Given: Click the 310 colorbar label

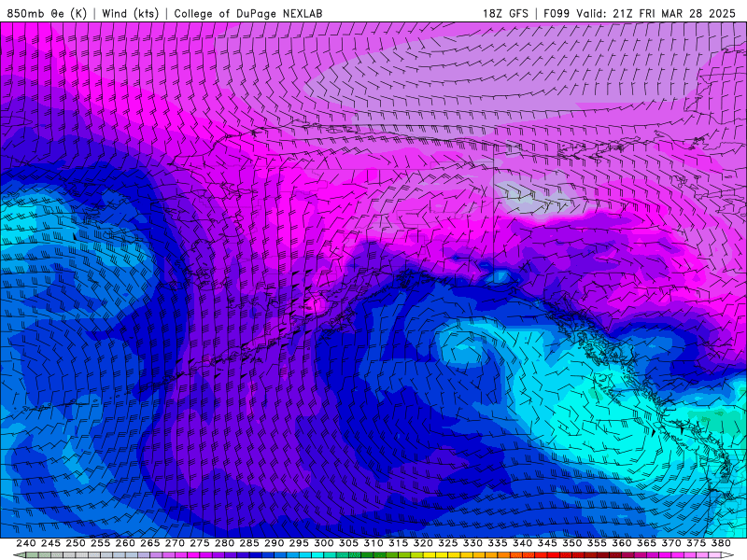Looking at the screenshot, I should [373, 543].
